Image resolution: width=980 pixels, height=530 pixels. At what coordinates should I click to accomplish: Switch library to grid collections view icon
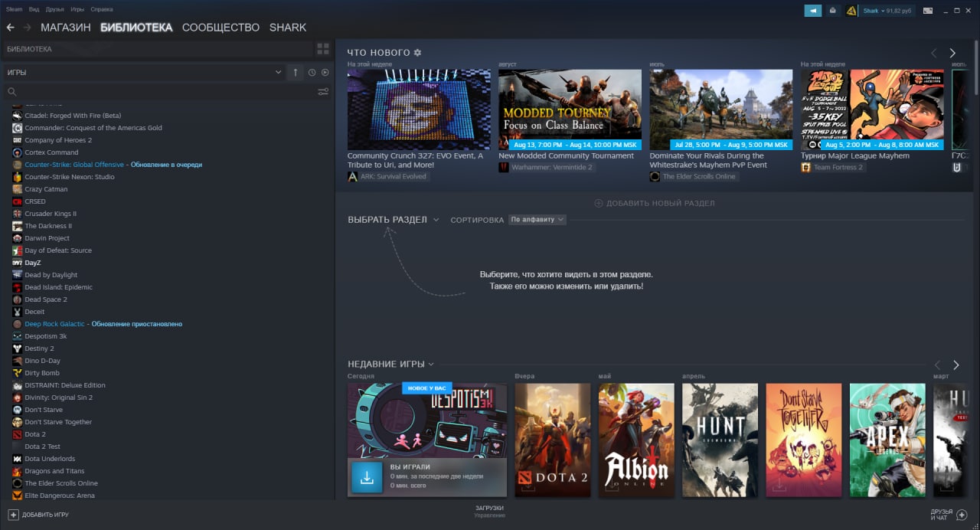tap(323, 49)
